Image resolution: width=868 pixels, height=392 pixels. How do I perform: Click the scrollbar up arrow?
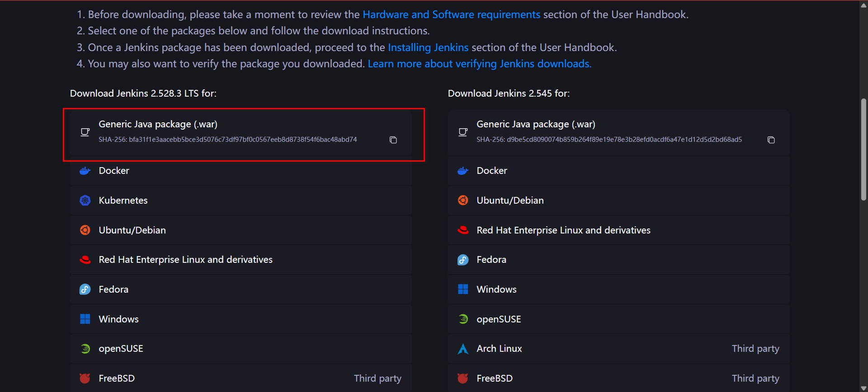(x=863, y=5)
